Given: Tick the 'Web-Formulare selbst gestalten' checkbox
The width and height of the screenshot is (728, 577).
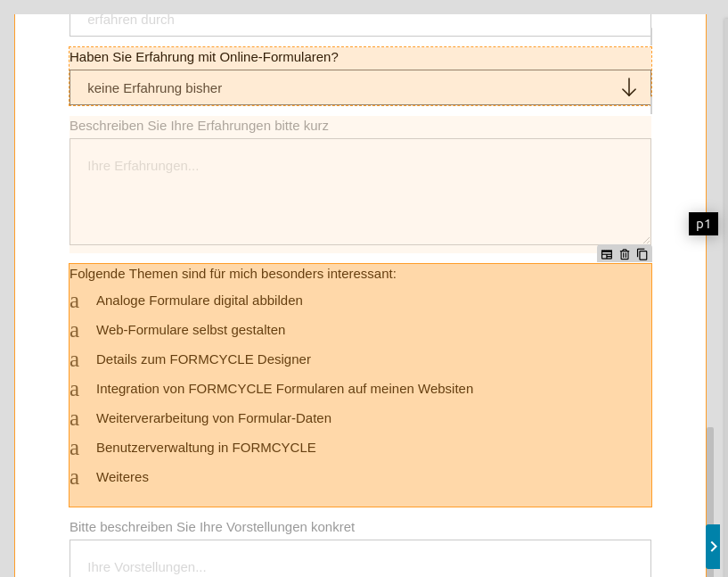Looking at the screenshot, I should pos(75,331).
